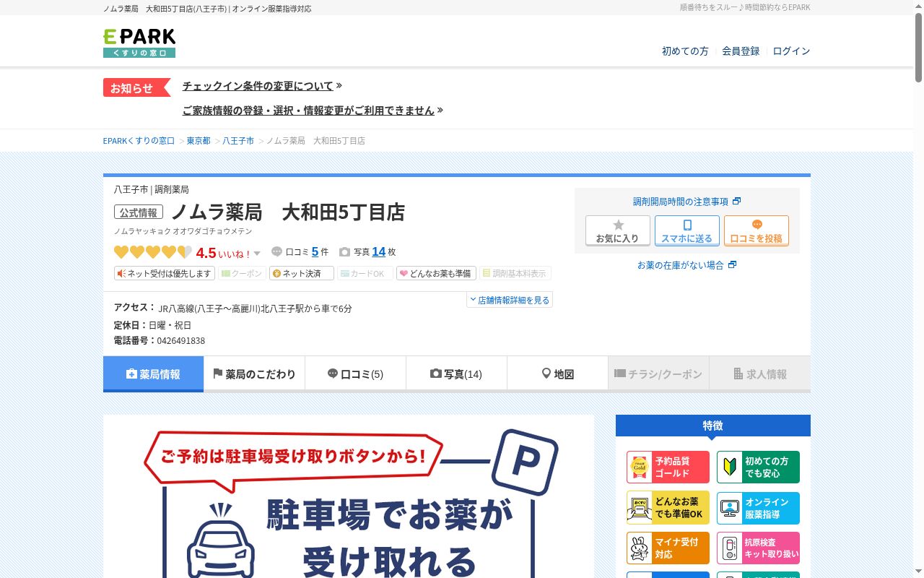
Task: Open the 薬局のこだわり tab
Action: coord(254,374)
